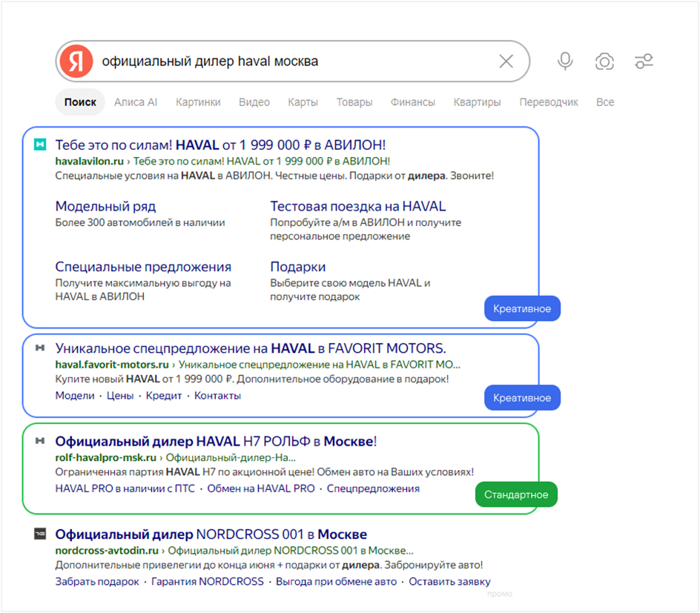Switch to the Товары tab

pyautogui.click(x=354, y=102)
